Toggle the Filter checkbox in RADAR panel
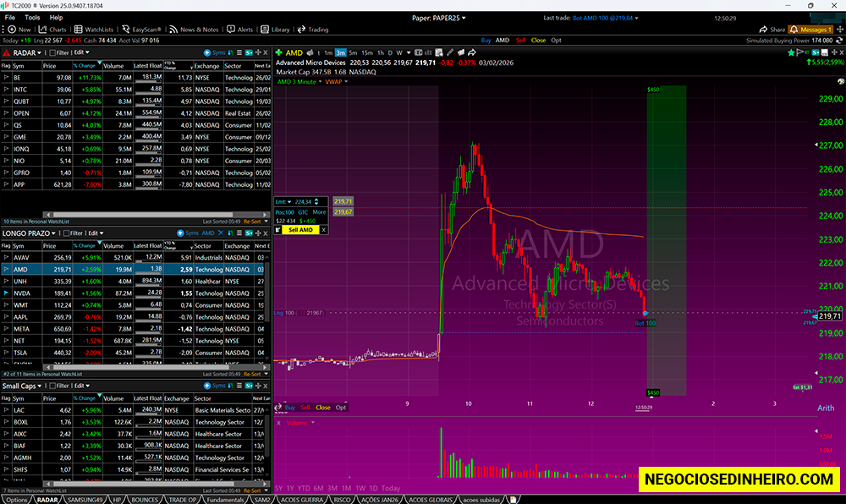Screen dimensions: 846x504 52,52
